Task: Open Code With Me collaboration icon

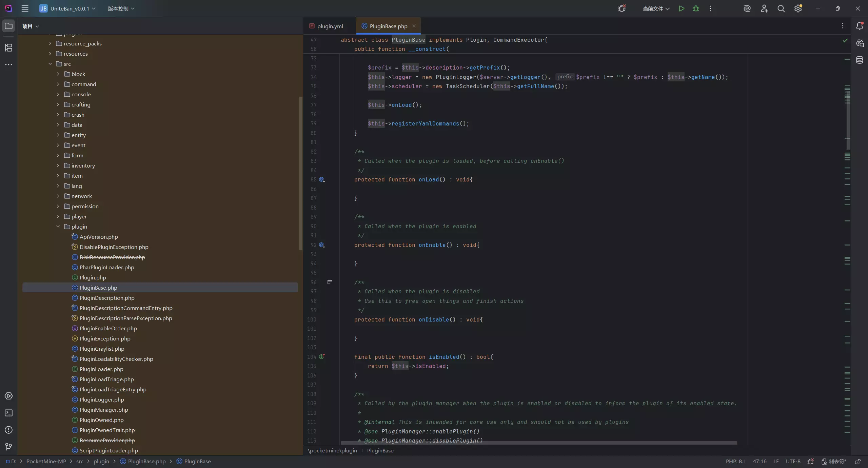Action: point(764,8)
